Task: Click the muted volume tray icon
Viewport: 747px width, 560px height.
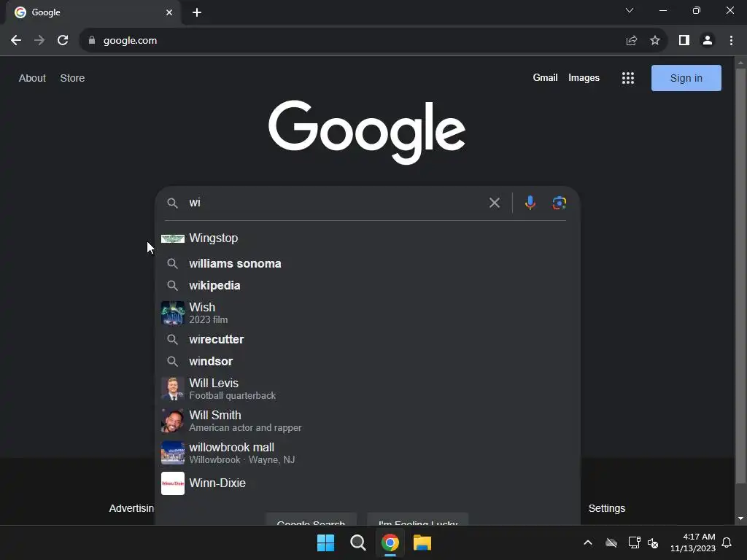Action: tap(653, 542)
